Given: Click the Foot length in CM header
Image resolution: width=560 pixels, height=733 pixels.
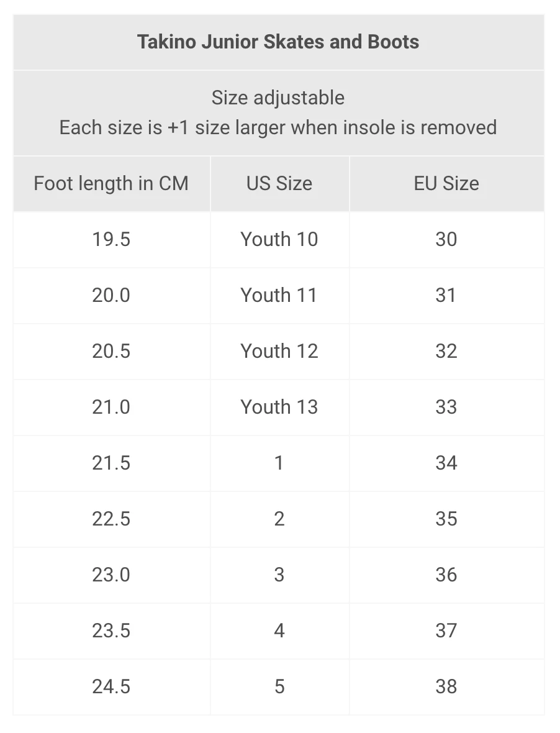Looking at the screenshot, I should click(x=111, y=183).
